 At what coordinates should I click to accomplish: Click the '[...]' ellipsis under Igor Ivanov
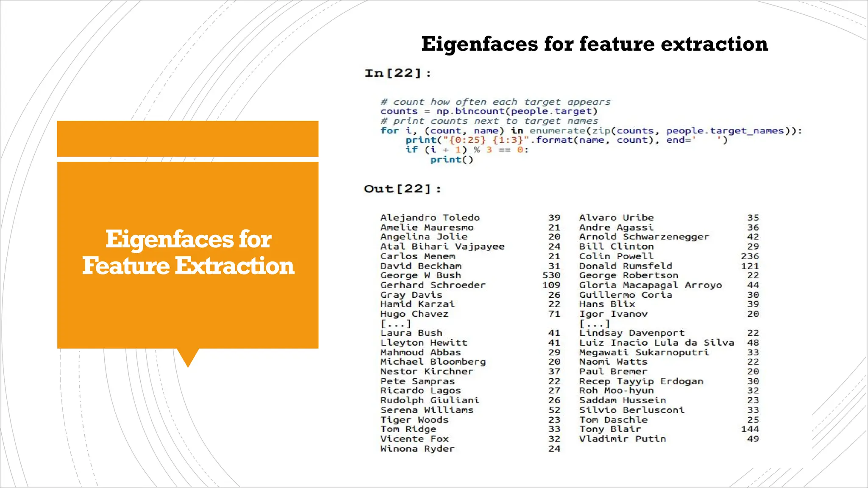[x=595, y=324]
